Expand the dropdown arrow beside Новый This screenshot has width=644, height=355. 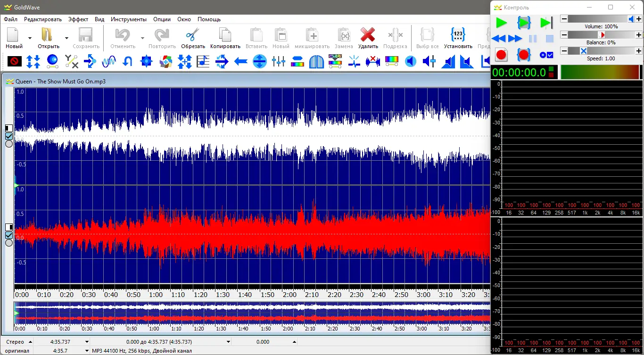coord(30,38)
